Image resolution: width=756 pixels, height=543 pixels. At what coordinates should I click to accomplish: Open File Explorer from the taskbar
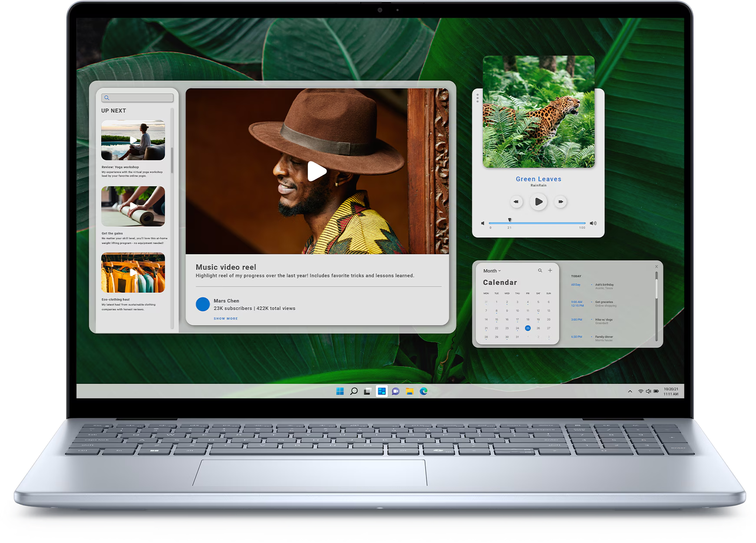tap(409, 391)
